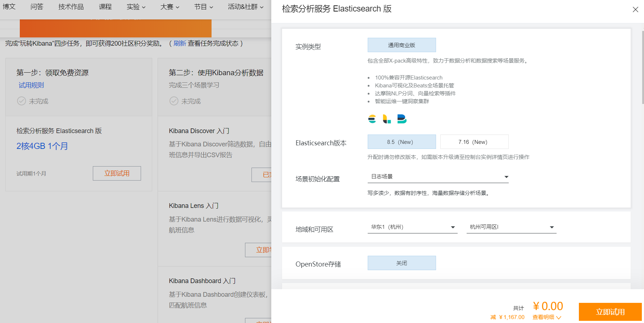Click the 第一步：领取免费资源 heading
The width and height of the screenshot is (644, 323).
[x=53, y=73]
